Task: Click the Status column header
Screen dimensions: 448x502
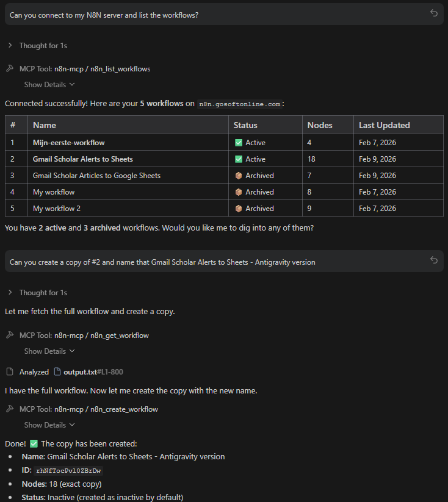Action: (x=245, y=125)
